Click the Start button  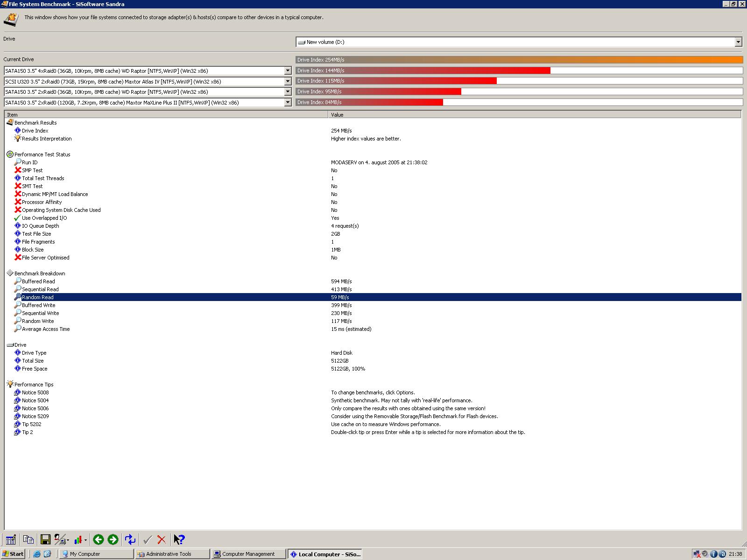13,554
